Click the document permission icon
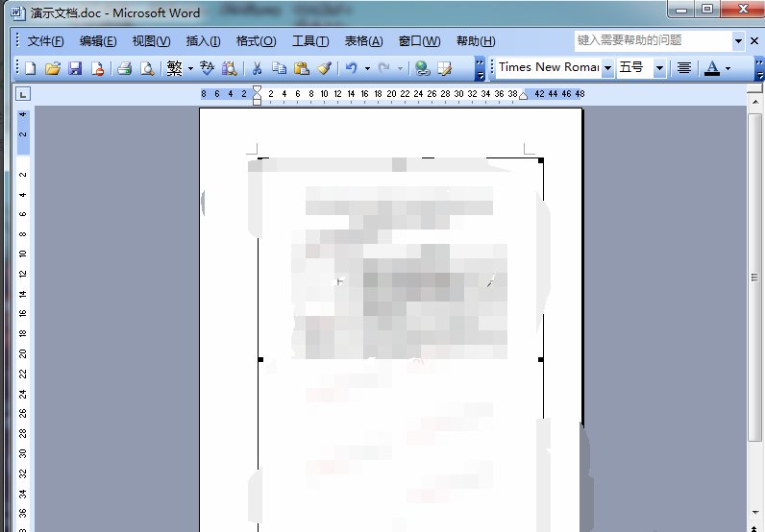 pos(97,68)
